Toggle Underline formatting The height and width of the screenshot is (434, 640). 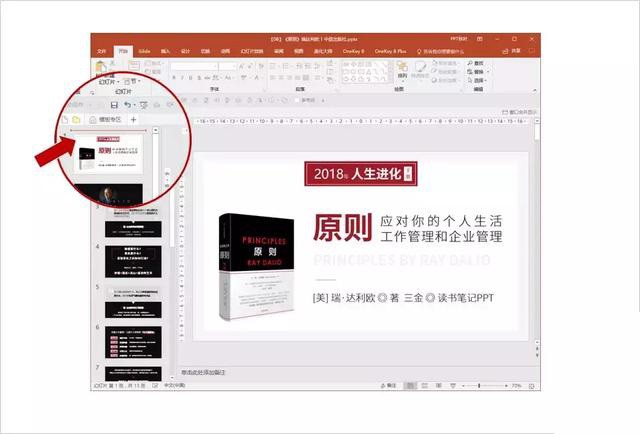pyautogui.click(x=191, y=78)
